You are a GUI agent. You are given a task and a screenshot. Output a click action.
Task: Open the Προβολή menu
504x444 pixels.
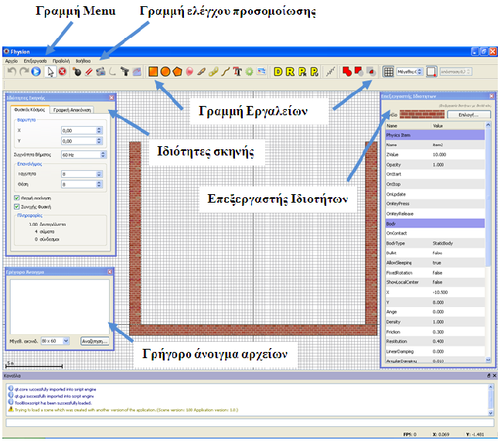[61, 61]
